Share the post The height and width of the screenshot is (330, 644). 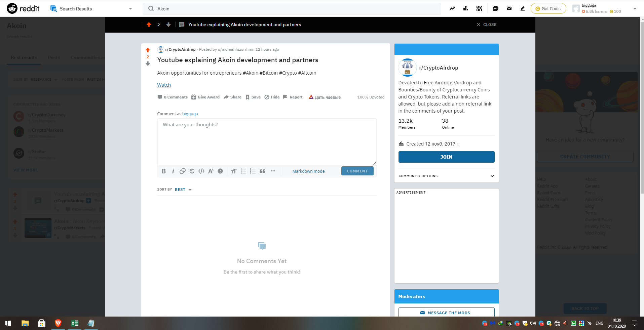tap(232, 97)
